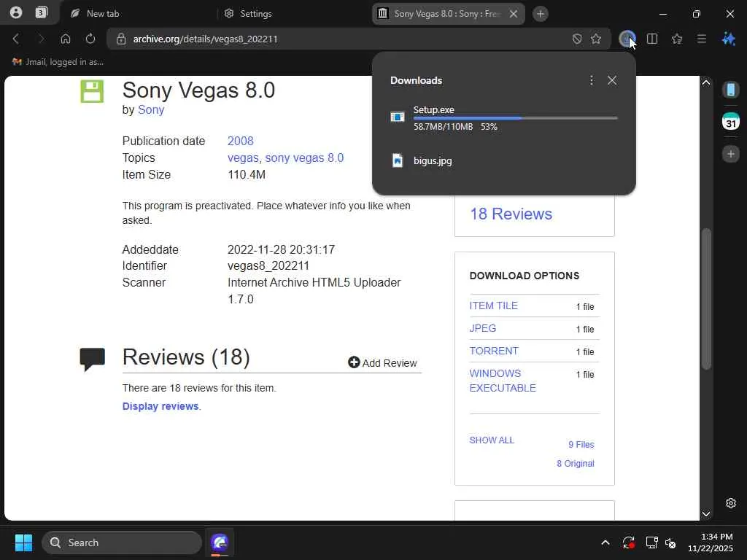The image size is (747, 560).
Task: Open the Sony author link
Action: pyautogui.click(x=151, y=109)
